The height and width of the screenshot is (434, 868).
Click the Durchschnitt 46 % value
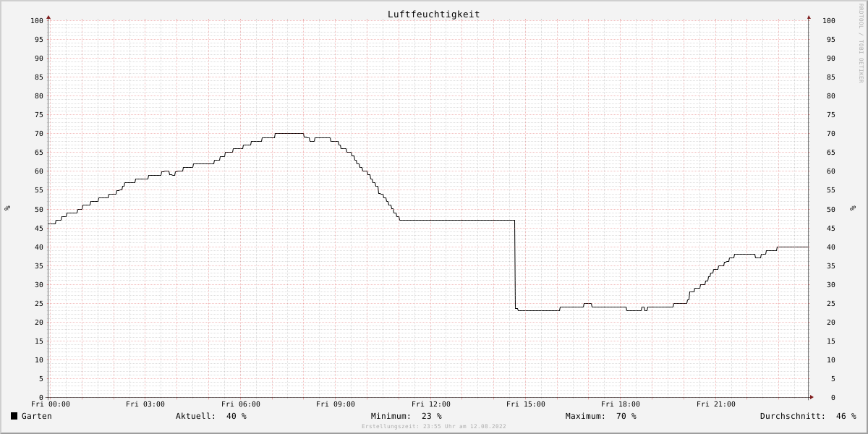tap(846, 416)
